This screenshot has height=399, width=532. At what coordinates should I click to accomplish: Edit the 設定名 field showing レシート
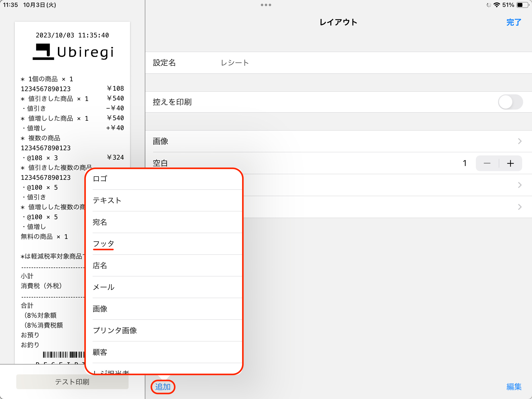(338, 63)
